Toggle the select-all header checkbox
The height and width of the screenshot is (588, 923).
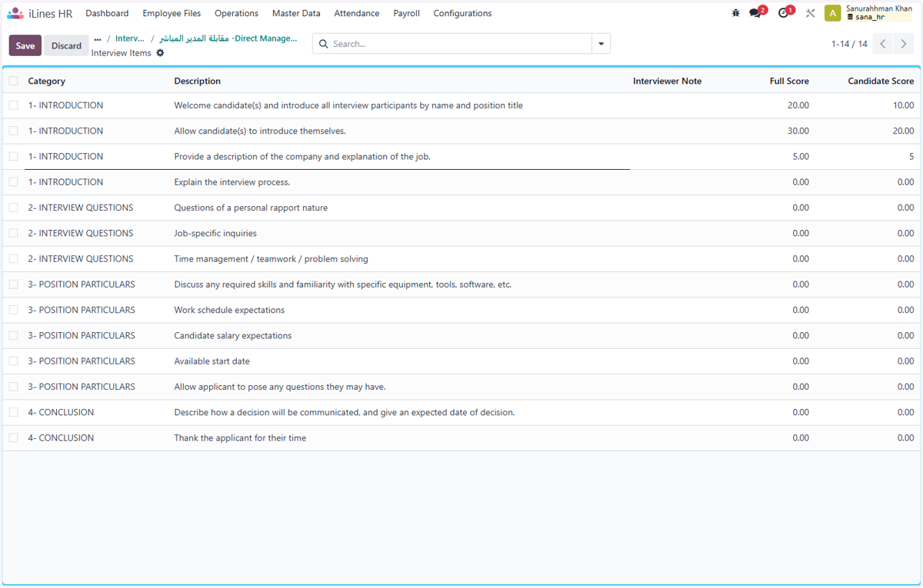click(14, 81)
